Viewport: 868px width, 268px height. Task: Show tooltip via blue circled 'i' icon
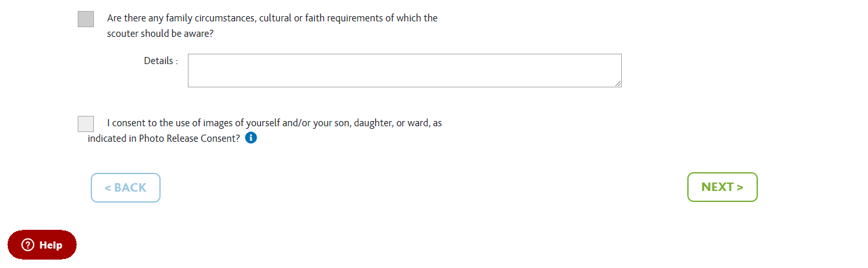(251, 138)
